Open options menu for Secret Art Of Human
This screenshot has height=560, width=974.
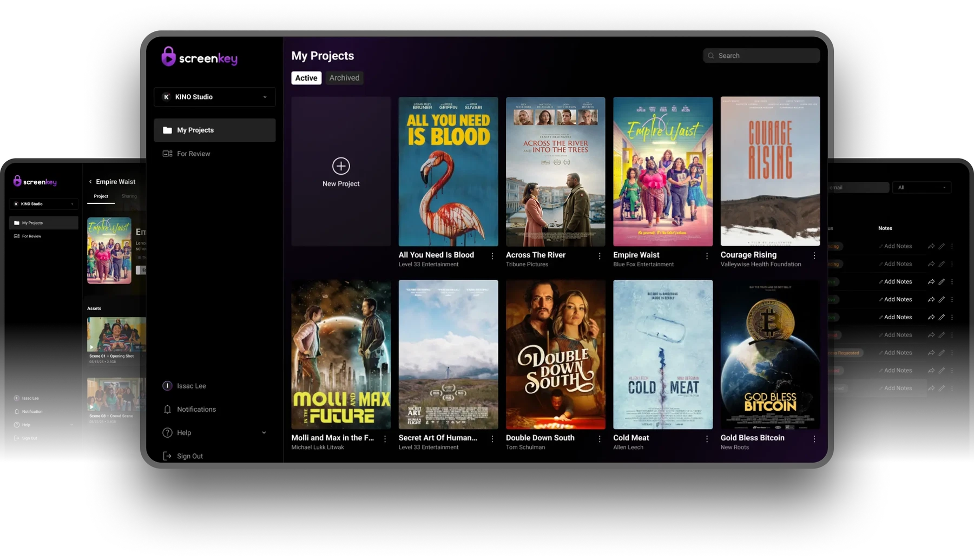(x=492, y=439)
